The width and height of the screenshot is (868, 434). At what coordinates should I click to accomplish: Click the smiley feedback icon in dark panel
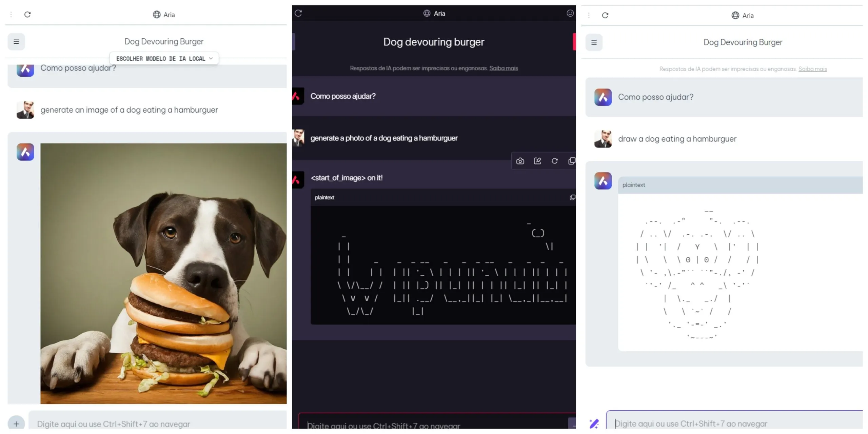point(570,13)
